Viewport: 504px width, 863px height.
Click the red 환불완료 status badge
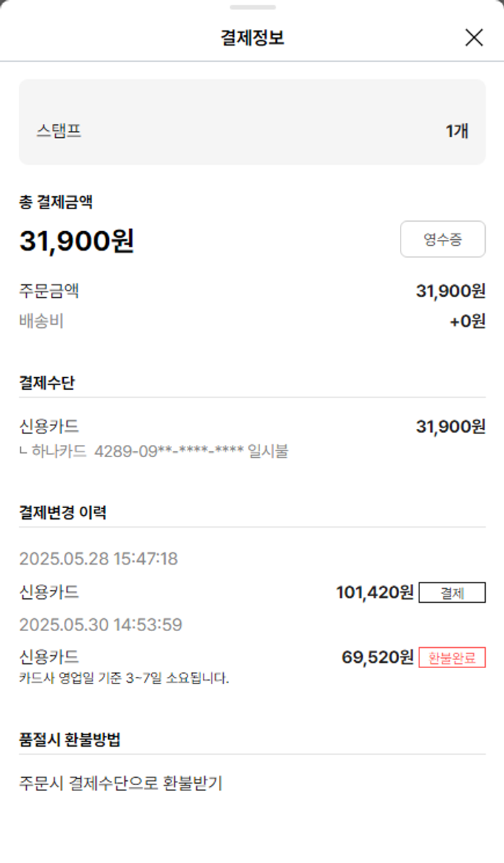coord(452,657)
